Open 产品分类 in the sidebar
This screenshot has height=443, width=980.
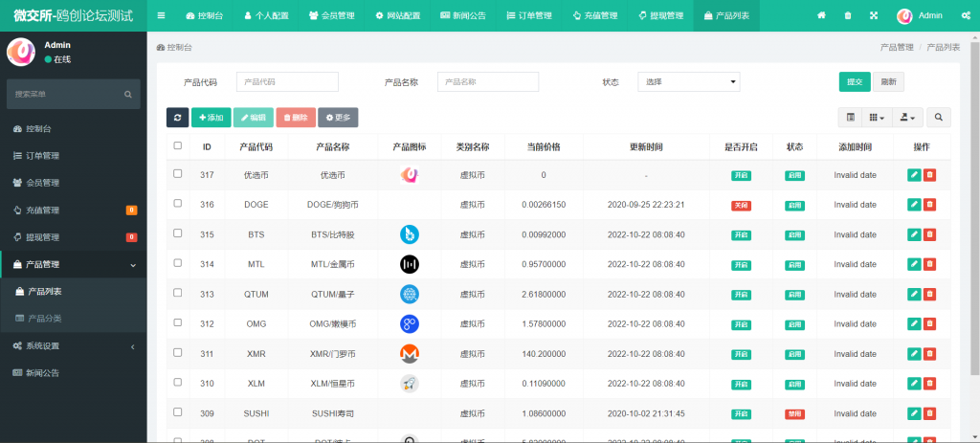(x=73, y=319)
